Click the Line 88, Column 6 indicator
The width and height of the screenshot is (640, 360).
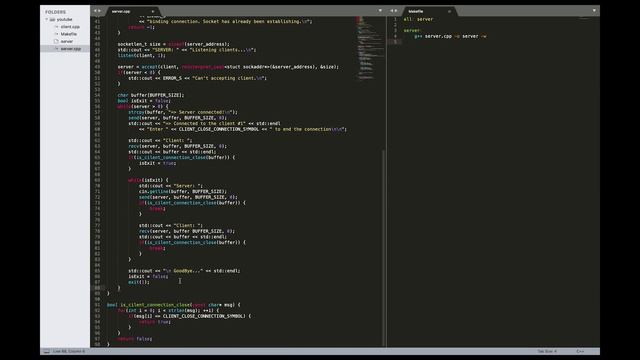69,351
